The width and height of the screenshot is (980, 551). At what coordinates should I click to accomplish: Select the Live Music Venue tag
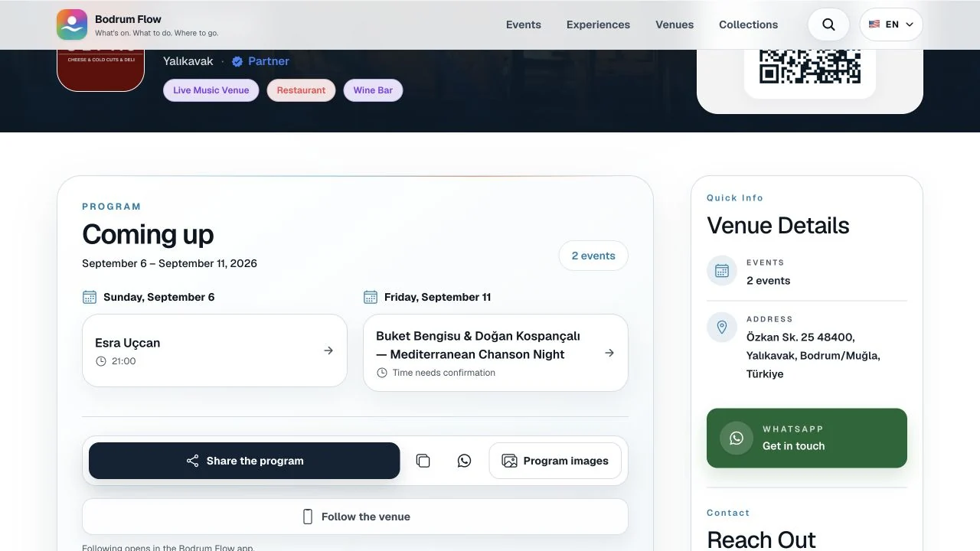click(211, 90)
